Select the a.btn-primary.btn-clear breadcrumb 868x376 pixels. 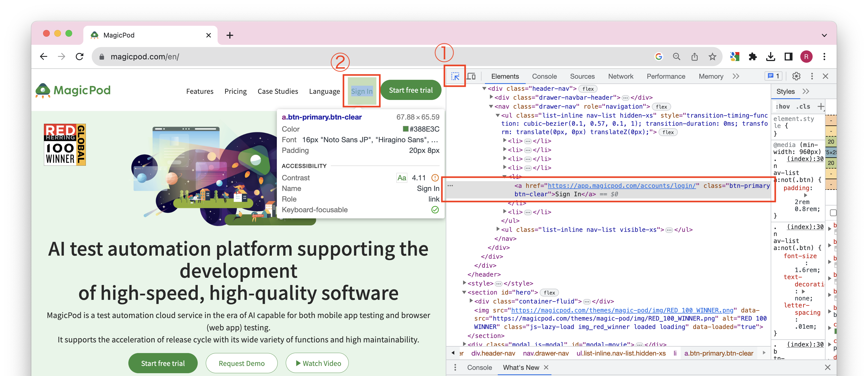click(x=718, y=353)
